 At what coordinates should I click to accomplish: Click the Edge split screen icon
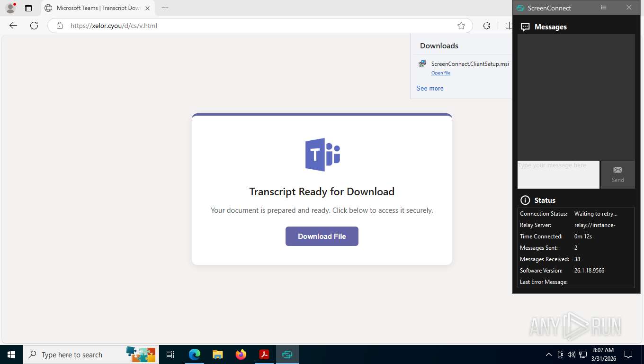[x=508, y=26]
